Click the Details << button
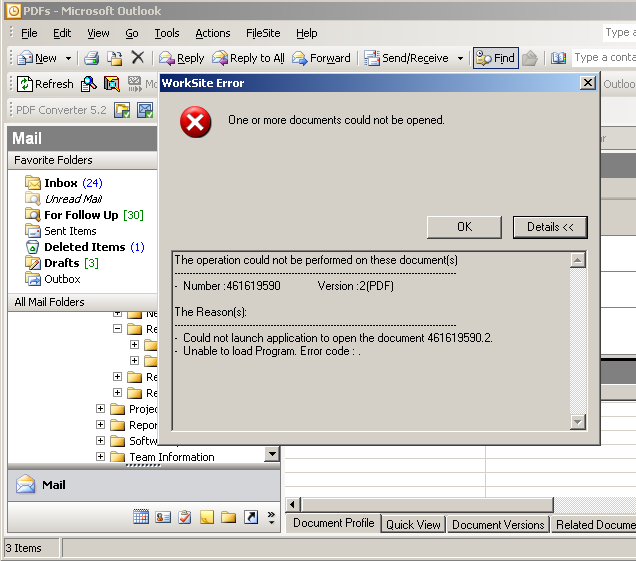636x561 pixels. click(550, 227)
